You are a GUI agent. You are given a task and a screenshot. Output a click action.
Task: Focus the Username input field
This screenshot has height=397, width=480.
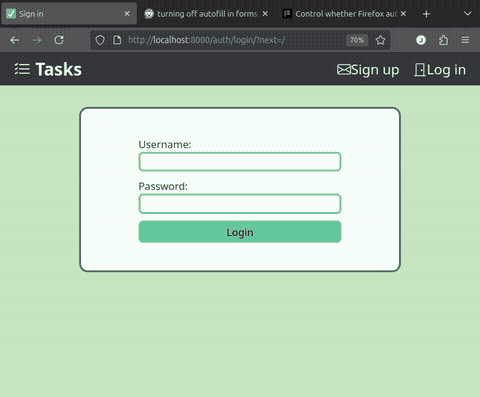tap(240, 162)
